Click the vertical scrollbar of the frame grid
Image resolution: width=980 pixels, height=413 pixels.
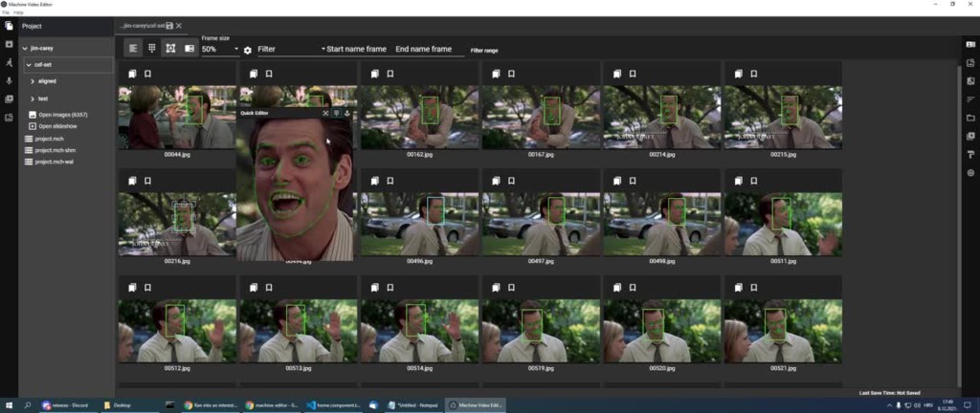(x=959, y=224)
